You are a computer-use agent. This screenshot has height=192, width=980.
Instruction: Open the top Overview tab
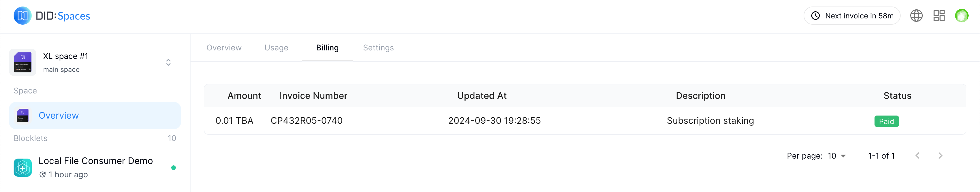tap(224, 48)
